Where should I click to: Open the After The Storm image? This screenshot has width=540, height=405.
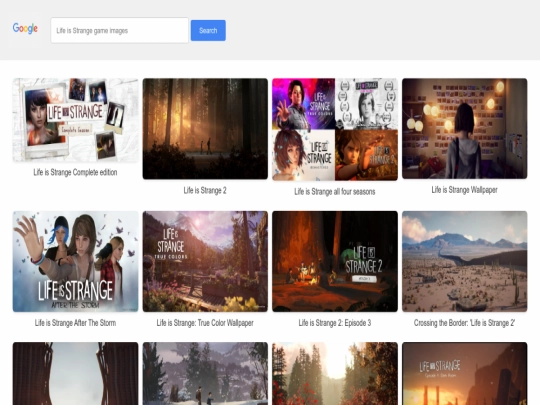[x=75, y=261]
